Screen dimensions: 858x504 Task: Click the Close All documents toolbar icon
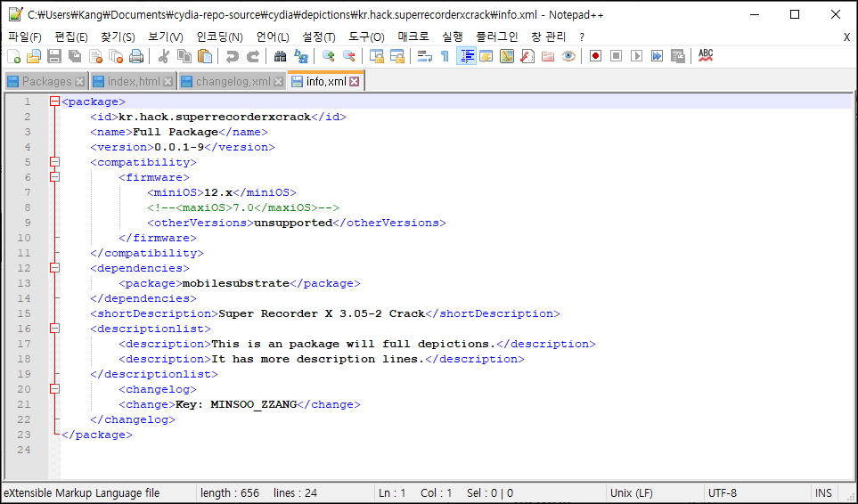116,56
